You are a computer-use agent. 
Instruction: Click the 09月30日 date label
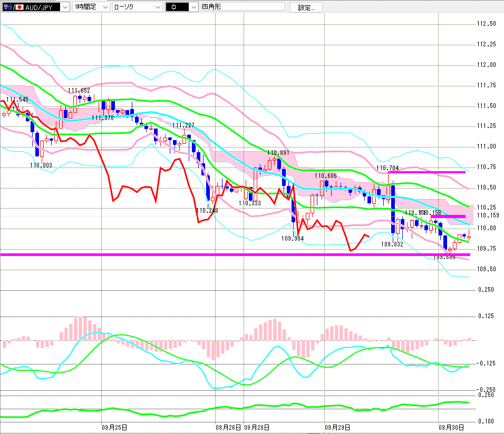tap(452, 428)
